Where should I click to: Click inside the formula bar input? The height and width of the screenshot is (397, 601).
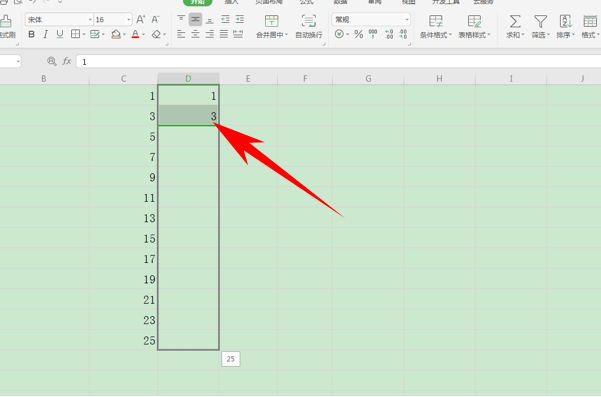[338, 61]
